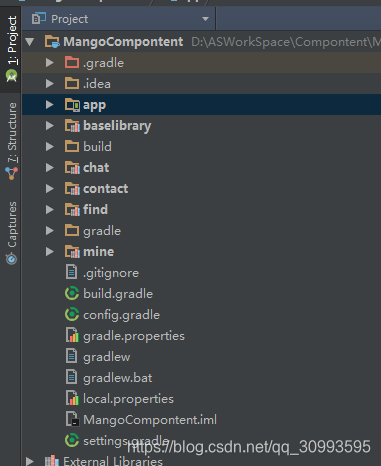Click the External Libraries icon
381x466 pixels.
[x=52, y=461]
